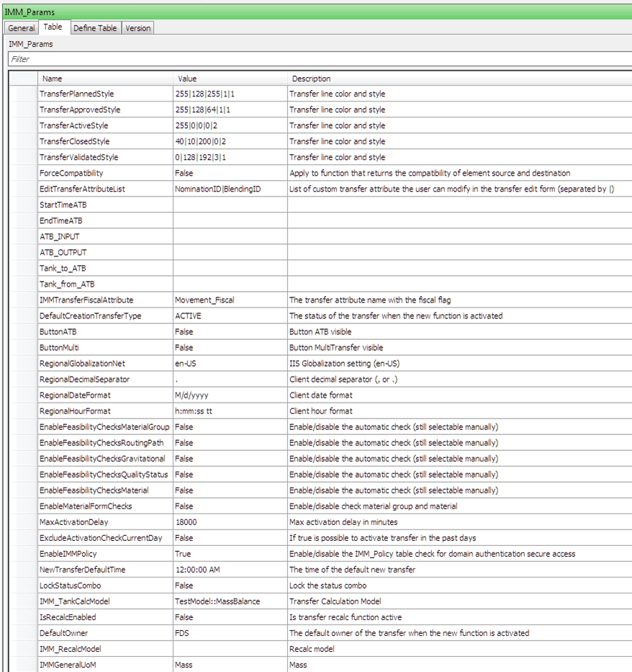Select the TransferPlannedStyle value cell
The width and height of the screenshot is (632, 672).
[x=230, y=94]
